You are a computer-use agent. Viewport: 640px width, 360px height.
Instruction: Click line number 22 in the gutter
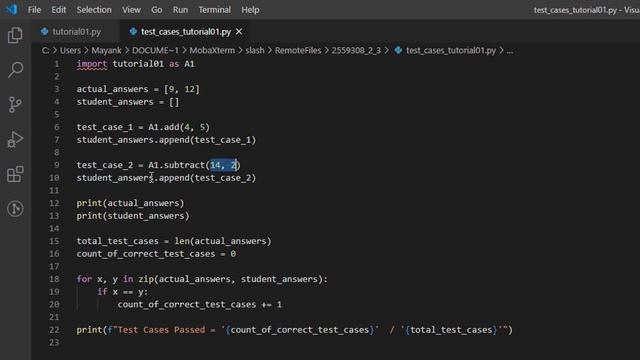pyautogui.click(x=54, y=329)
